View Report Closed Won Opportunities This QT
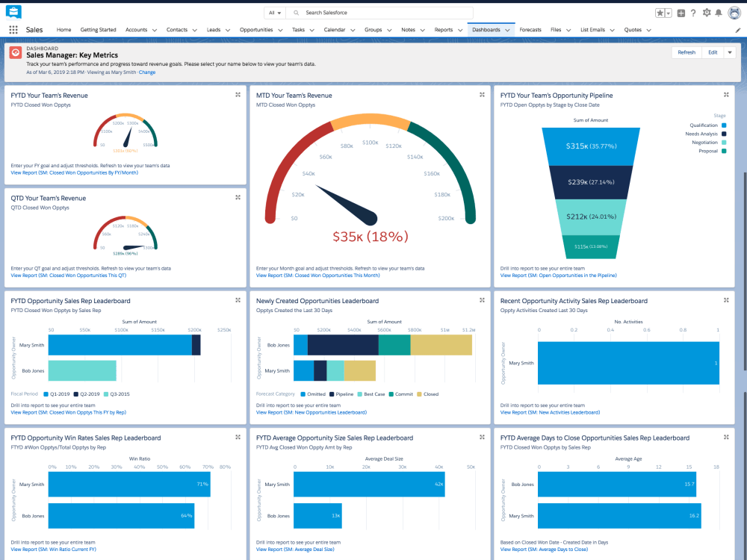The width and height of the screenshot is (747, 560). pyautogui.click(x=69, y=276)
